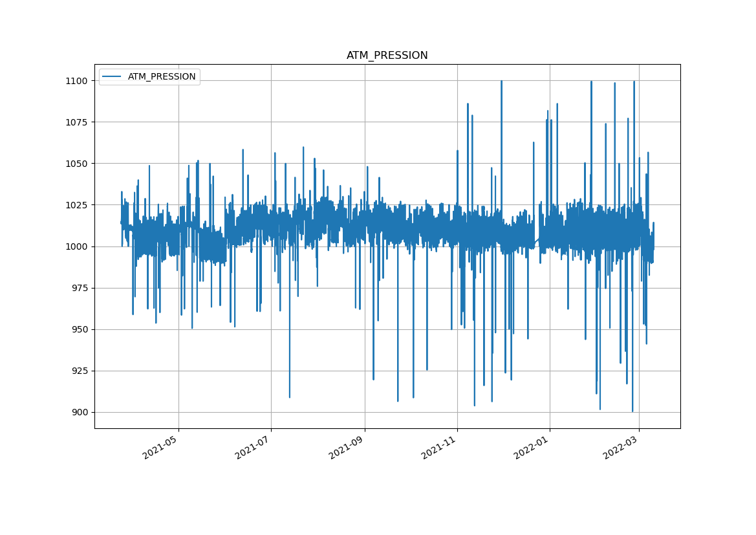Click the 900 y-axis tick label
Image resolution: width=756 pixels, height=535 pixels.
click(x=78, y=412)
